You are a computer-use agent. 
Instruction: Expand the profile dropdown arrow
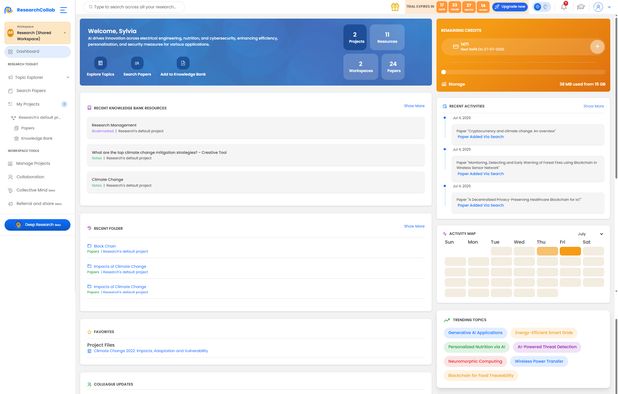pos(609,7)
